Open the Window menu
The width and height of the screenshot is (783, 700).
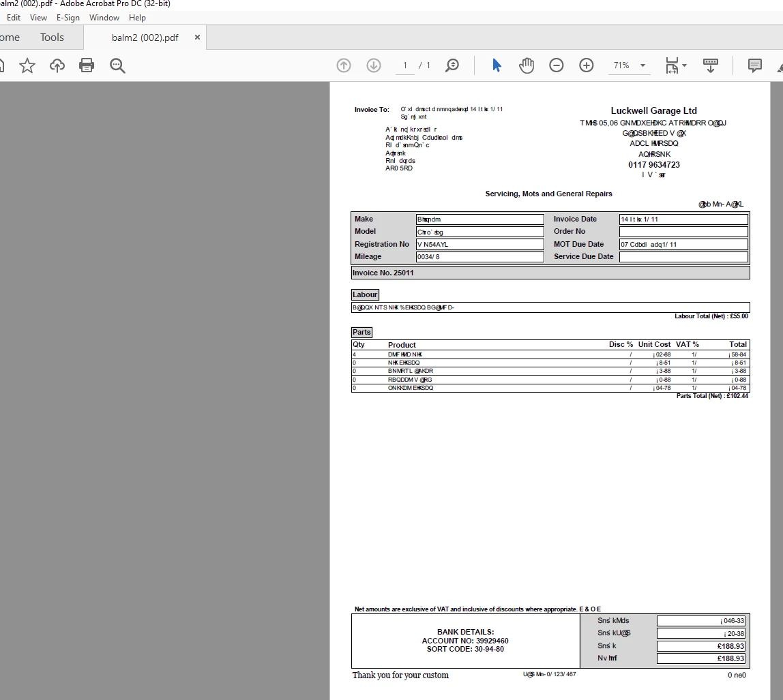click(104, 18)
